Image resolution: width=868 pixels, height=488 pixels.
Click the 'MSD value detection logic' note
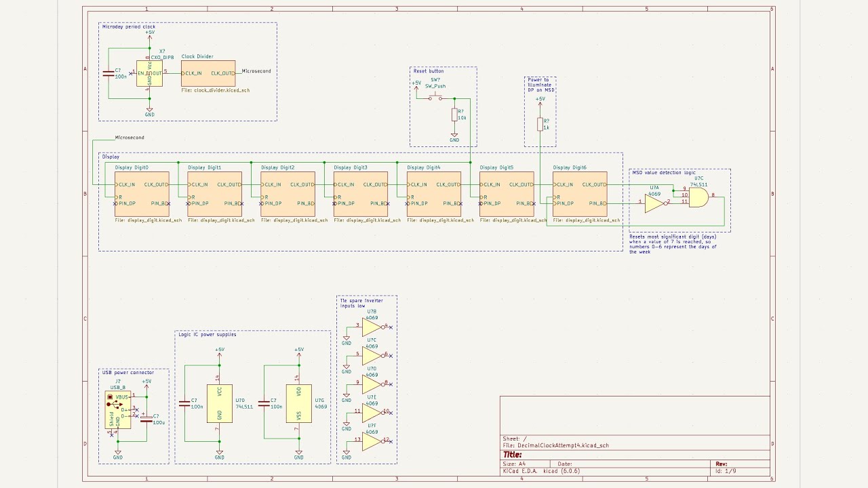pos(664,173)
